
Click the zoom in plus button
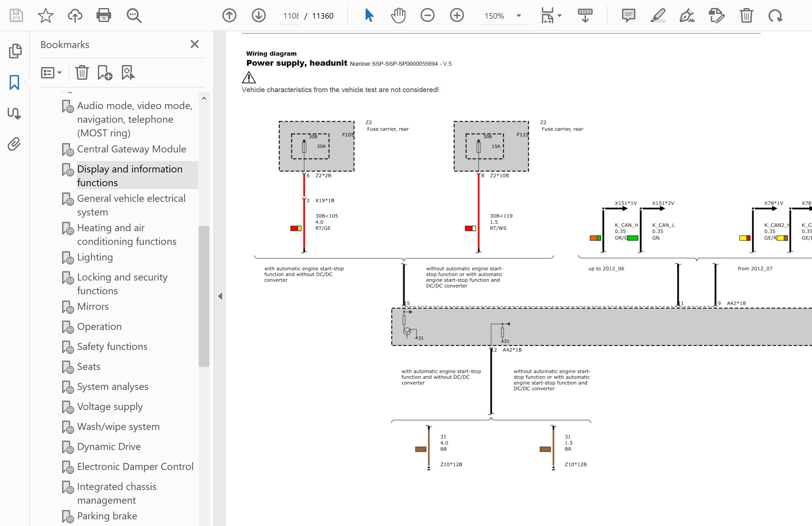[456, 16]
